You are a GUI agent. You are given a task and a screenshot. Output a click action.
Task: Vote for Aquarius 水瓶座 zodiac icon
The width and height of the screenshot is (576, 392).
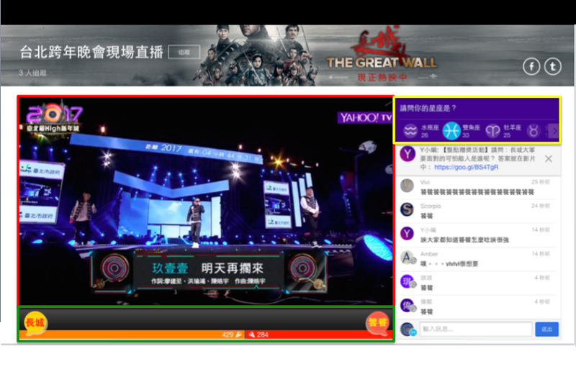[410, 131]
